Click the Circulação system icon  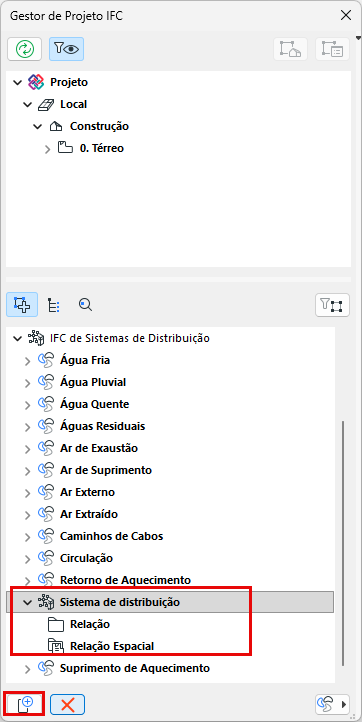(47, 558)
